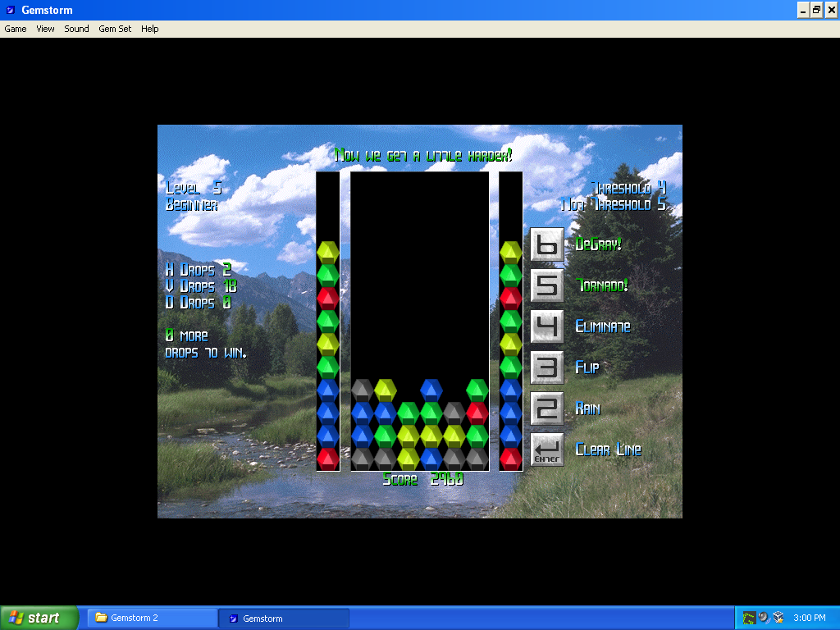Viewport: 840px width, 630px height.
Task: Open the Sound menu
Action: (76, 29)
